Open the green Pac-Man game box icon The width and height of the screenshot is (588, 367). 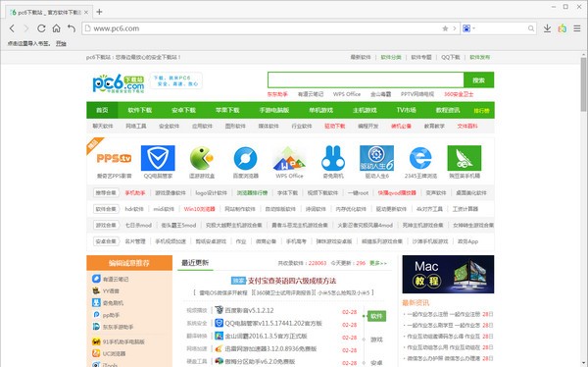tap(202, 158)
